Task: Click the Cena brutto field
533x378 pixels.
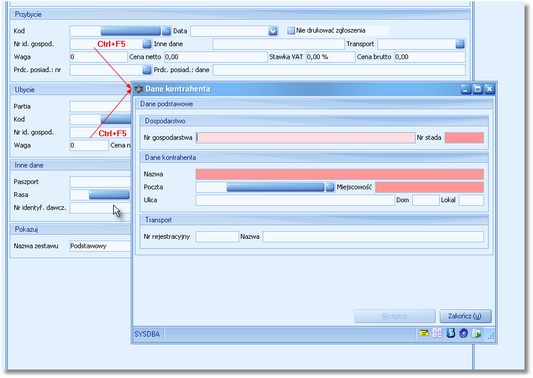Action: click(x=429, y=57)
